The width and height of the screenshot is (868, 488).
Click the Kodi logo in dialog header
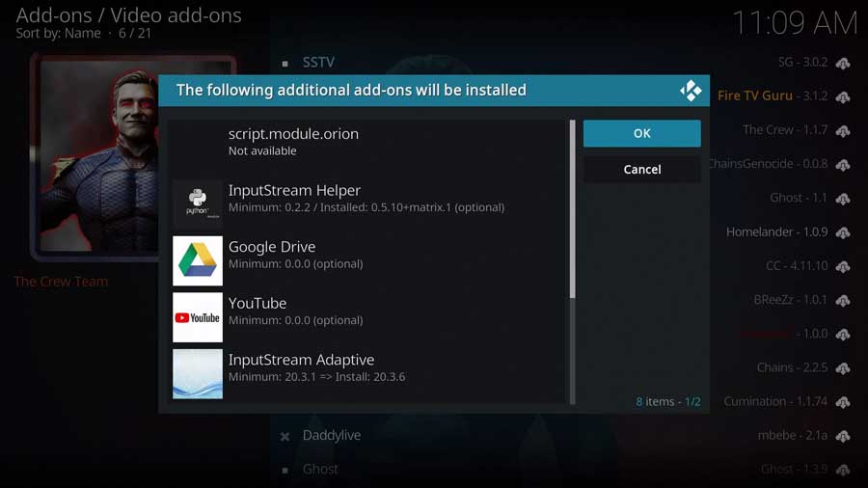(x=691, y=91)
